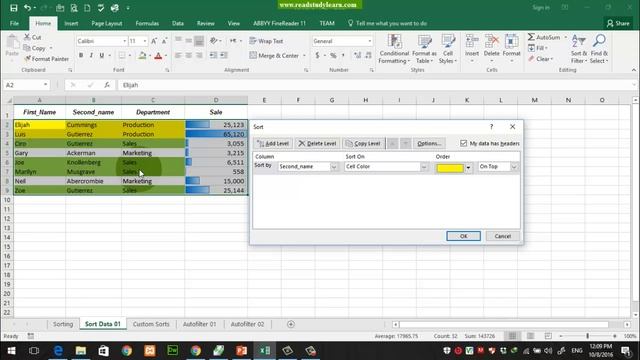The image size is (640, 360).
Task: Click the Save icon in Quick Access Toolbar
Action: click(x=13, y=7)
